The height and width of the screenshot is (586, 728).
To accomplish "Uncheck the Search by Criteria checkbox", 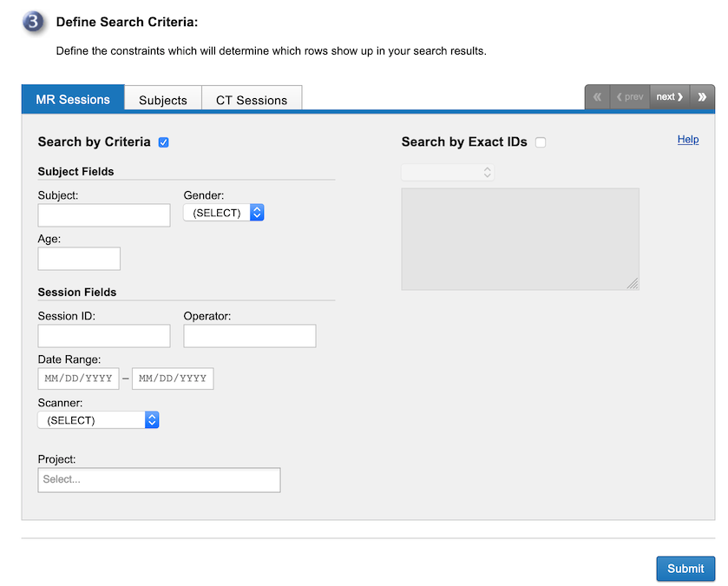I will tap(163, 142).
